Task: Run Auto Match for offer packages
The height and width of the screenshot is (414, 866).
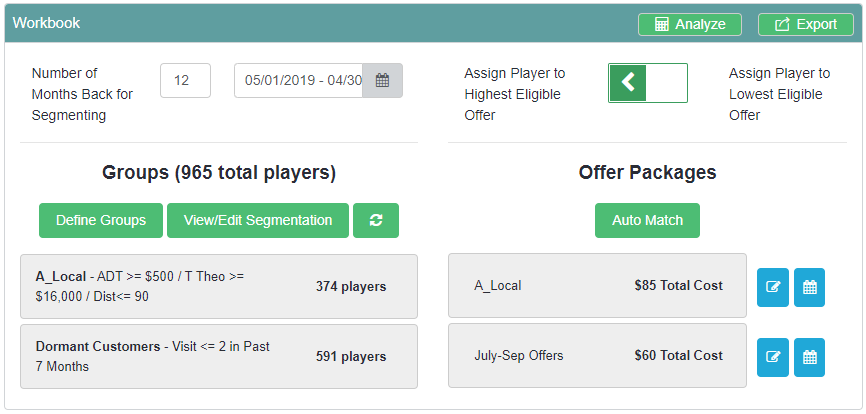Action: click(x=647, y=221)
